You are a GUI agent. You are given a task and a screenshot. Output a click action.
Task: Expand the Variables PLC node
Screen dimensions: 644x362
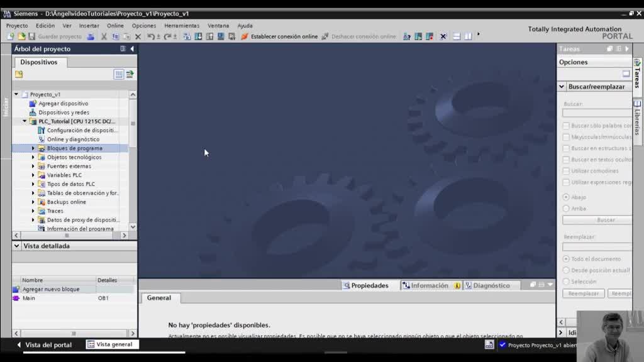click(x=33, y=175)
